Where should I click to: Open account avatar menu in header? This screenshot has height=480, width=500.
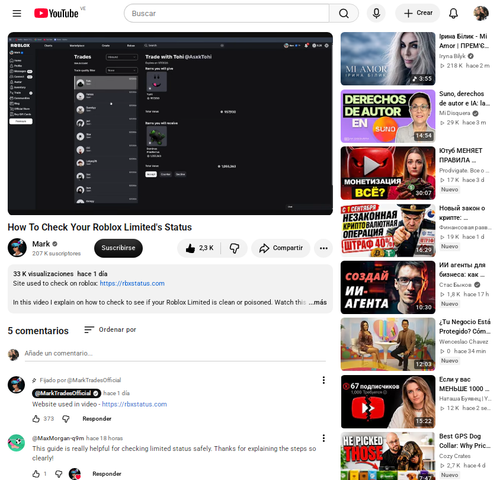point(481,13)
